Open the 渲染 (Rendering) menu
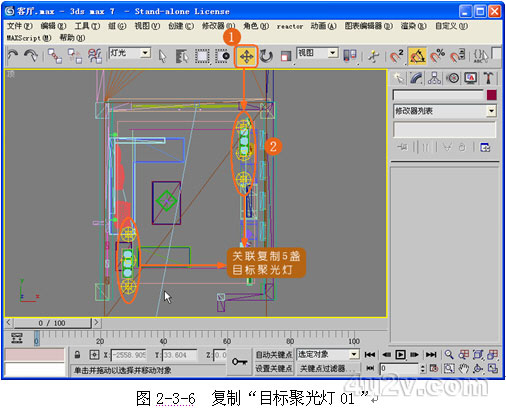Screen dimensions: 506x413 (x=413, y=26)
